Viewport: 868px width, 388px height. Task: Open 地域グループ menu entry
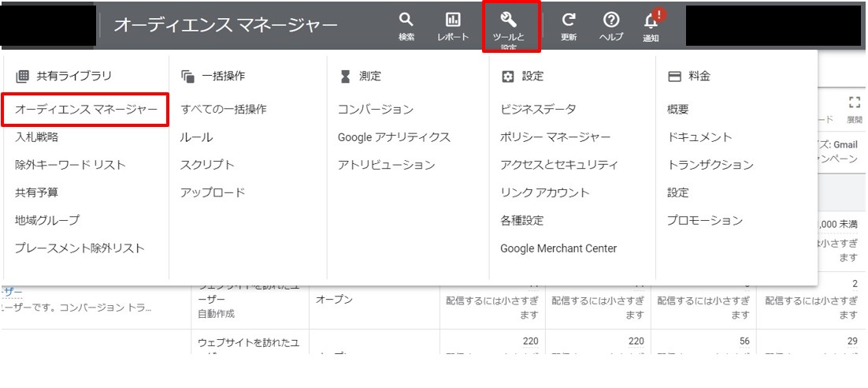[x=47, y=220]
